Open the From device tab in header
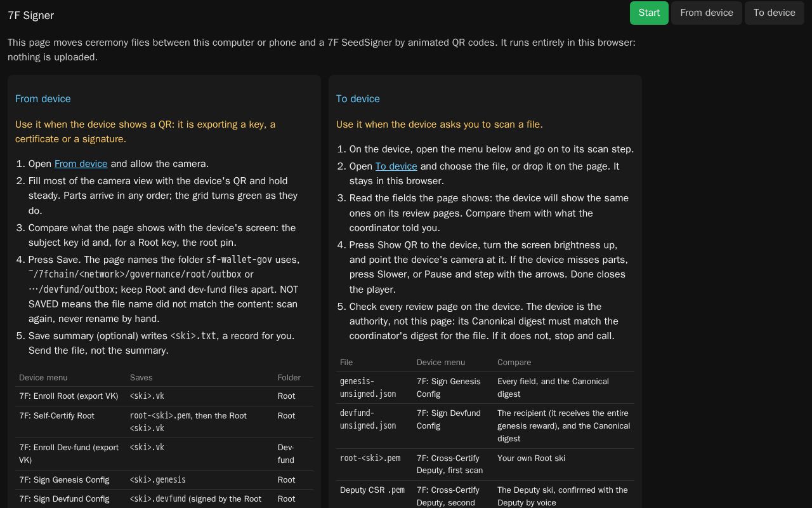812x508 pixels. click(707, 13)
